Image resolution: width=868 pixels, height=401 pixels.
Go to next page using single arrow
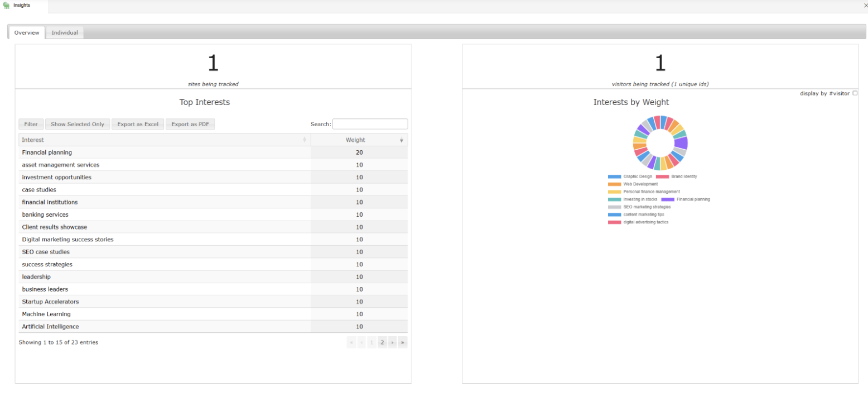pyautogui.click(x=392, y=342)
